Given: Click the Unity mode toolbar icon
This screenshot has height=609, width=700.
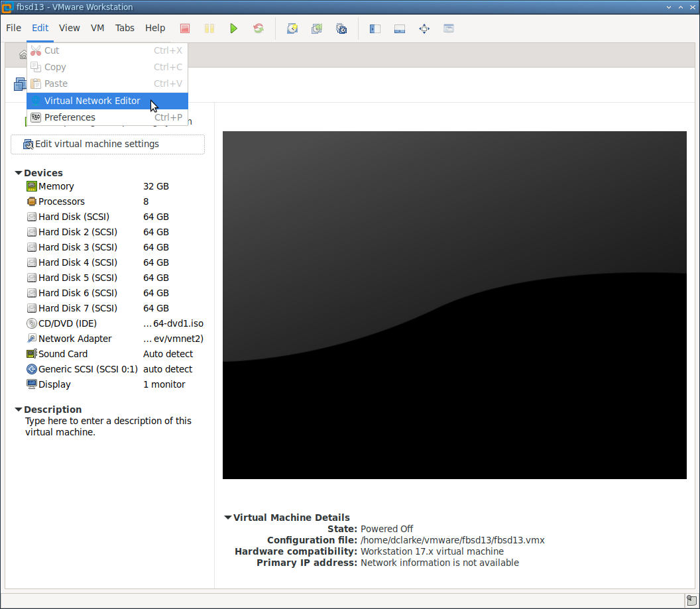Looking at the screenshot, I should pos(449,28).
